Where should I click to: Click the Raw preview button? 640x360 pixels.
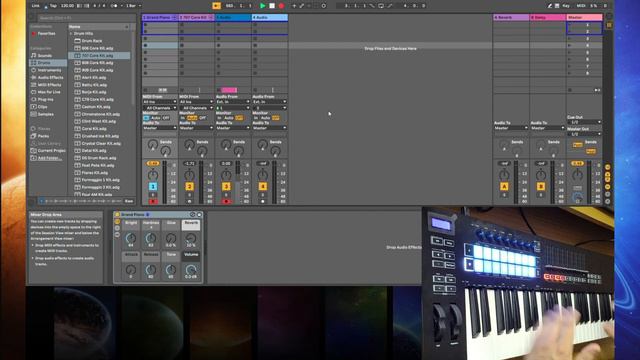click(x=129, y=201)
